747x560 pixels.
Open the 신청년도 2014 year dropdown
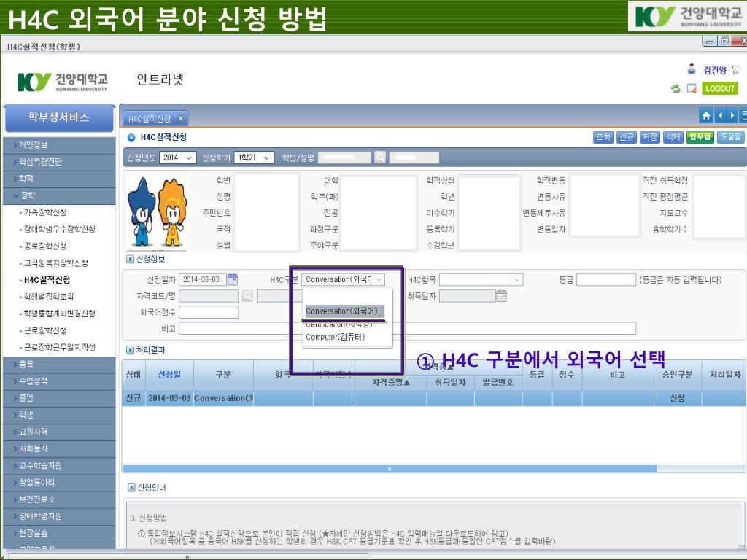[x=179, y=157]
